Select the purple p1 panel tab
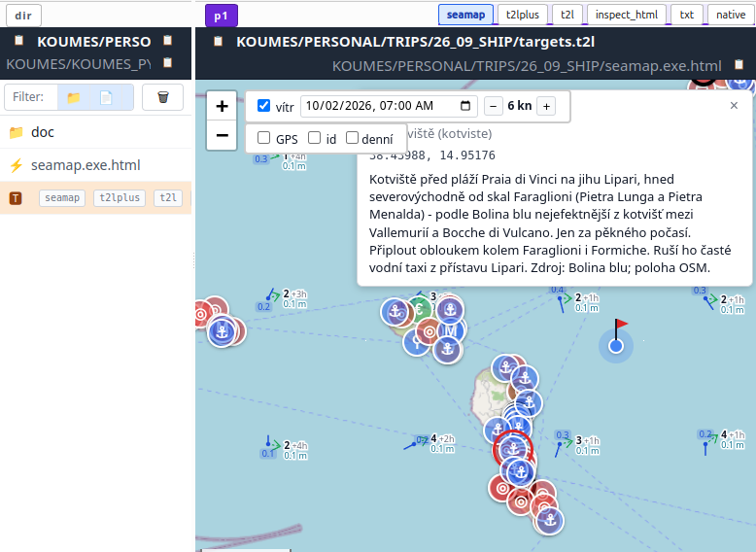The height and width of the screenshot is (552, 756). tap(222, 16)
